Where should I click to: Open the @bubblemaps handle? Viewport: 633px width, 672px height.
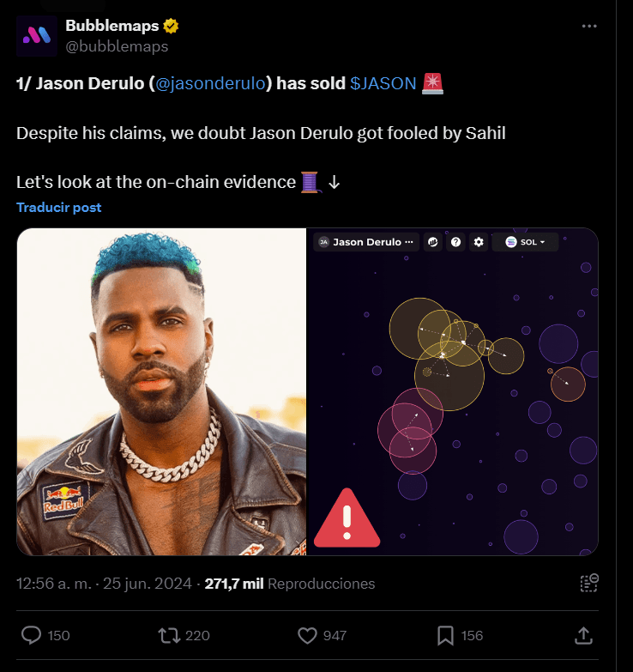coord(117,47)
